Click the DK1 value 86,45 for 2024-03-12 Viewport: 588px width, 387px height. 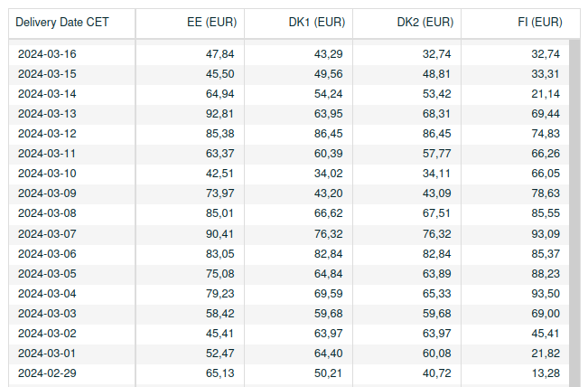[x=298, y=134]
